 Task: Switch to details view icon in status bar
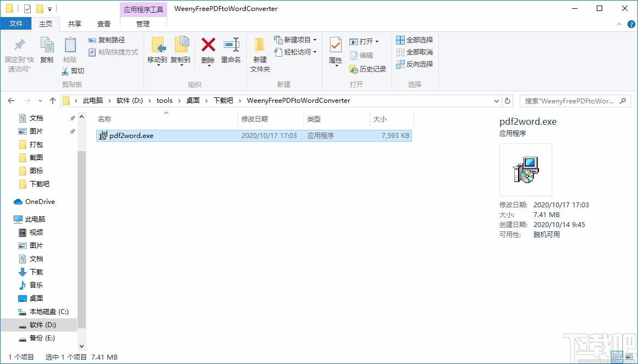[x=617, y=357]
